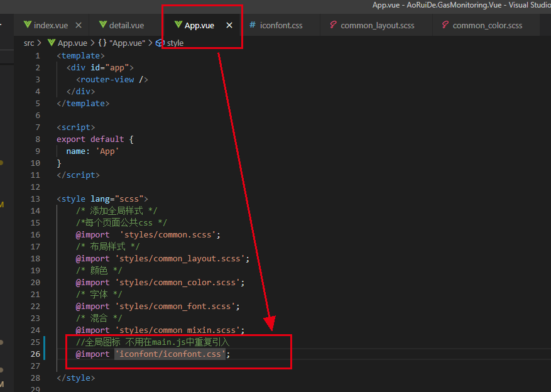Click the 'styles/common_layout.scss' import
This screenshot has height=392, width=551.
coord(163,259)
